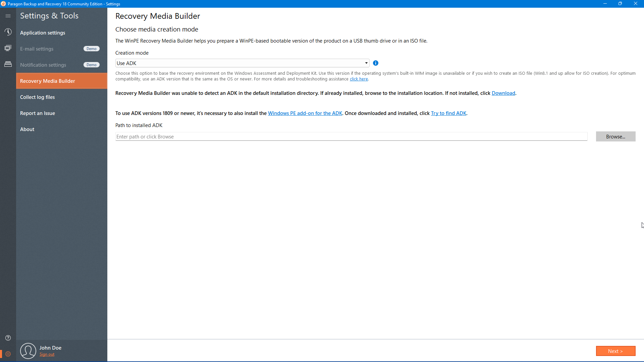Image resolution: width=644 pixels, height=362 pixels.
Task: Click the Try to find ADK link
Action: pyautogui.click(x=448, y=113)
